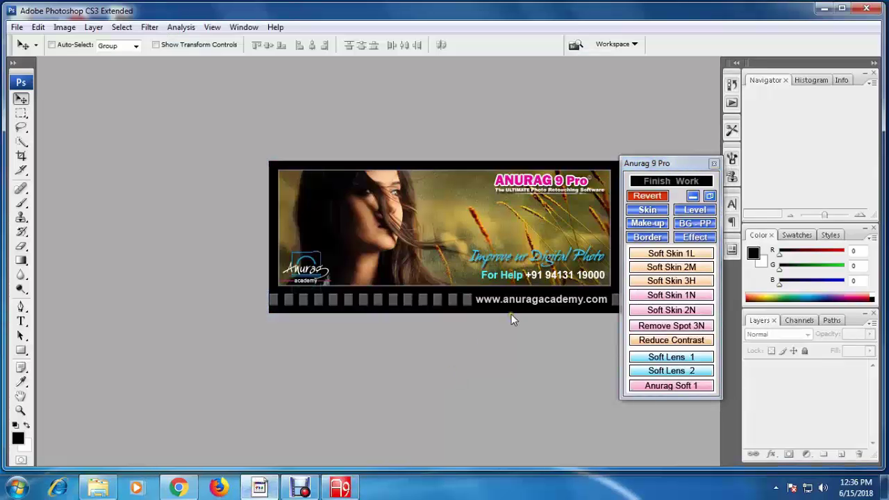Select the Crop tool
889x500 pixels.
click(21, 156)
